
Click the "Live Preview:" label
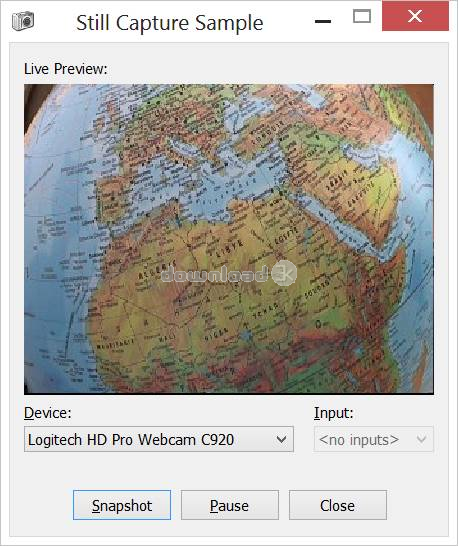pyautogui.click(x=66, y=69)
